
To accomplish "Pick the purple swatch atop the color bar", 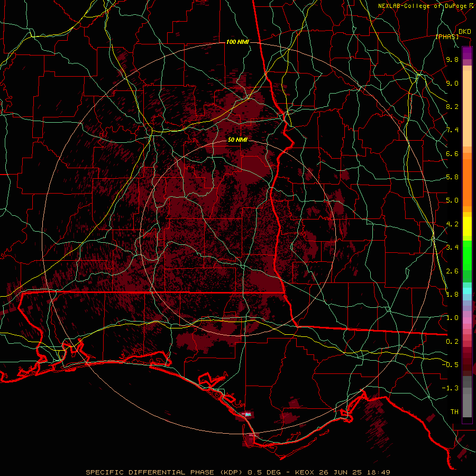I will pyautogui.click(x=467, y=53).
